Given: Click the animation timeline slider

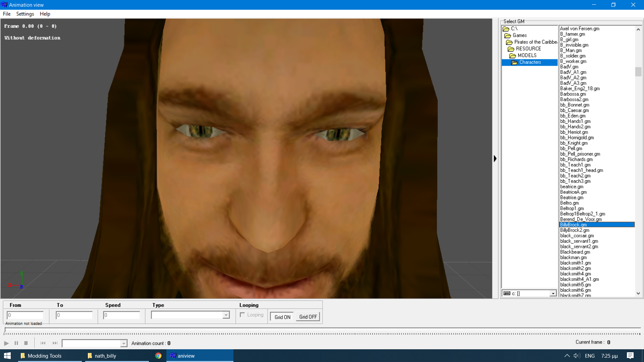Looking at the screenshot, I should [x=322, y=330].
